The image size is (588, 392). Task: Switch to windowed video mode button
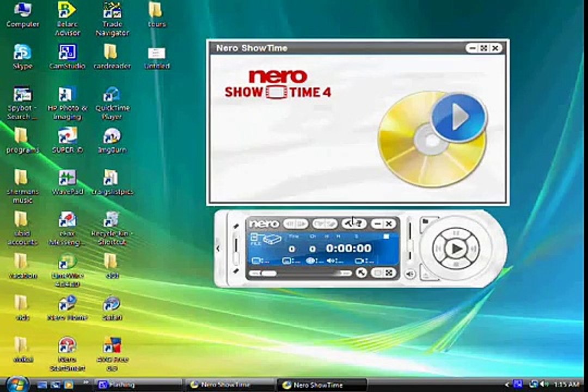coord(378,273)
